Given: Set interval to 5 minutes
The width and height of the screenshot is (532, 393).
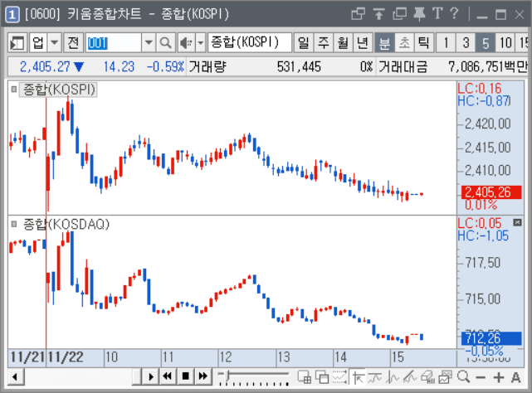Looking at the screenshot, I should [486, 43].
